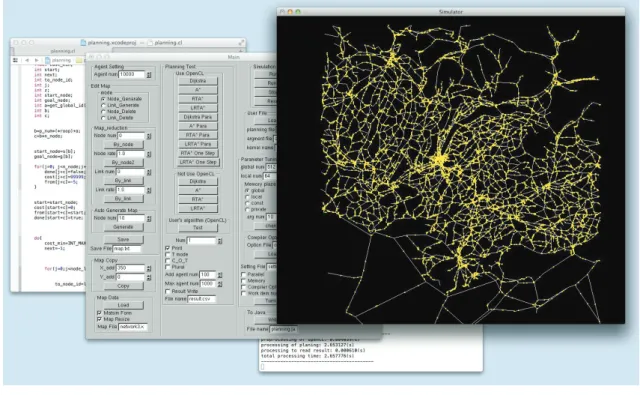
Task: Click the Map Copy button
Action: [123, 286]
